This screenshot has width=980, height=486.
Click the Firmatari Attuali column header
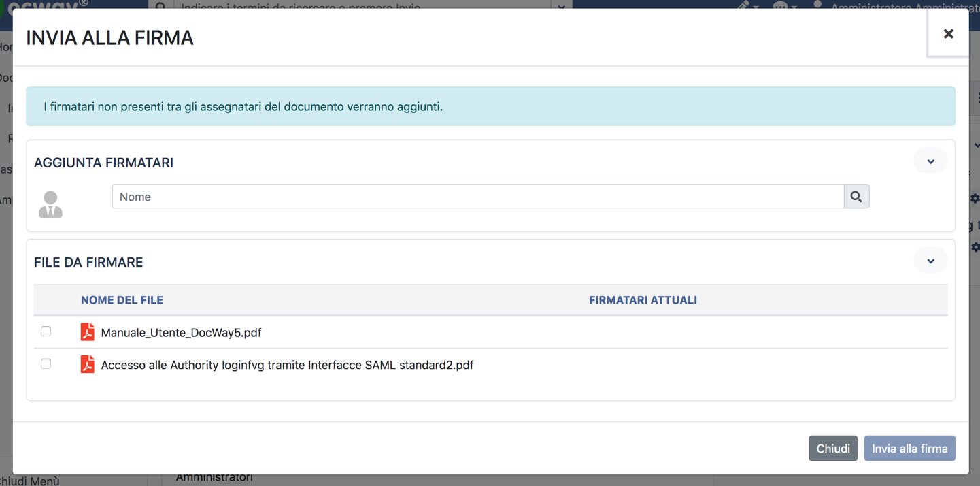click(x=643, y=300)
